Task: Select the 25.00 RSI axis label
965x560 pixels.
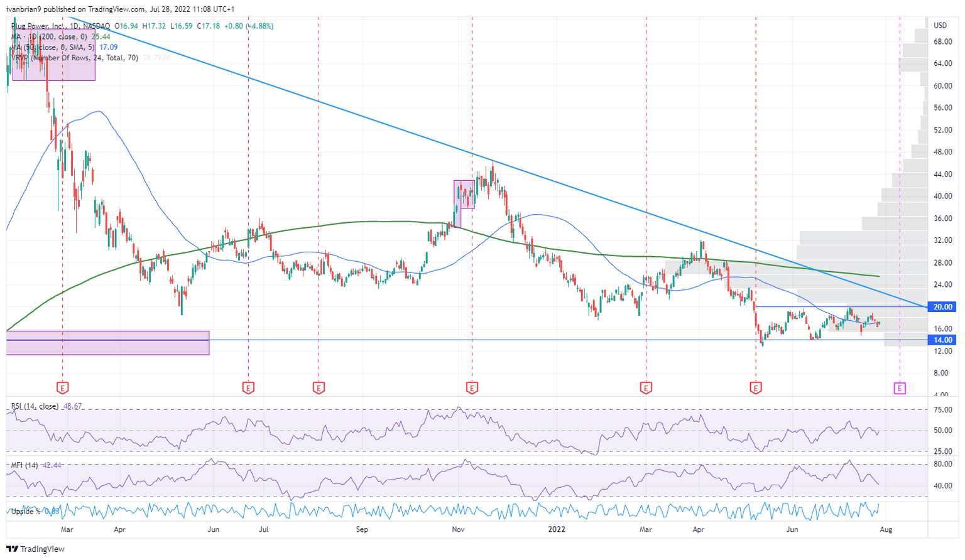Action: pyautogui.click(x=942, y=451)
